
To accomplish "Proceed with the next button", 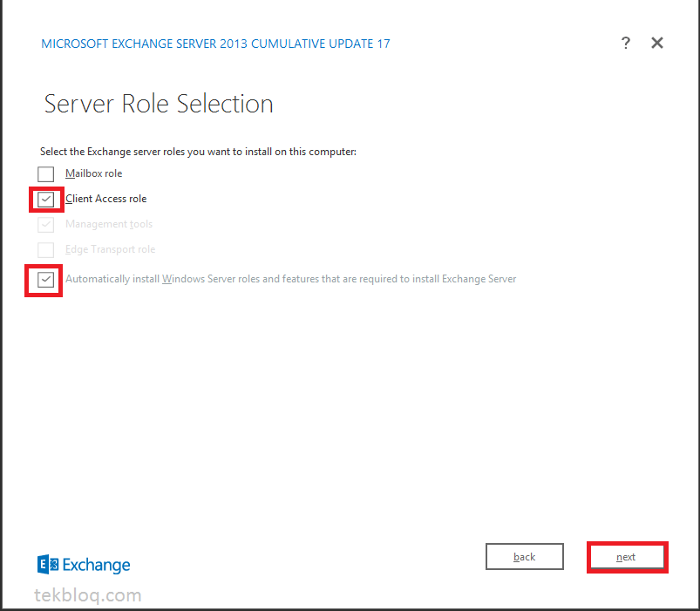I will pyautogui.click(x=628, y=557).
